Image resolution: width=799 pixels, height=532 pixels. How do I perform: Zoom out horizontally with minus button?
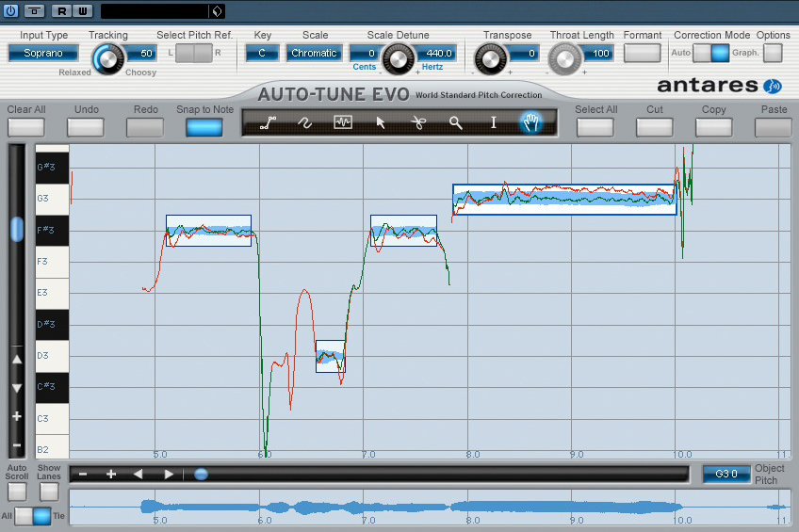click(83, 475)
